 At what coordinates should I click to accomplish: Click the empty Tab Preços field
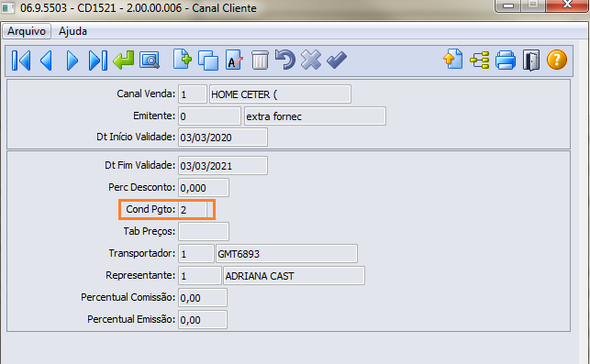click(203, 231)
